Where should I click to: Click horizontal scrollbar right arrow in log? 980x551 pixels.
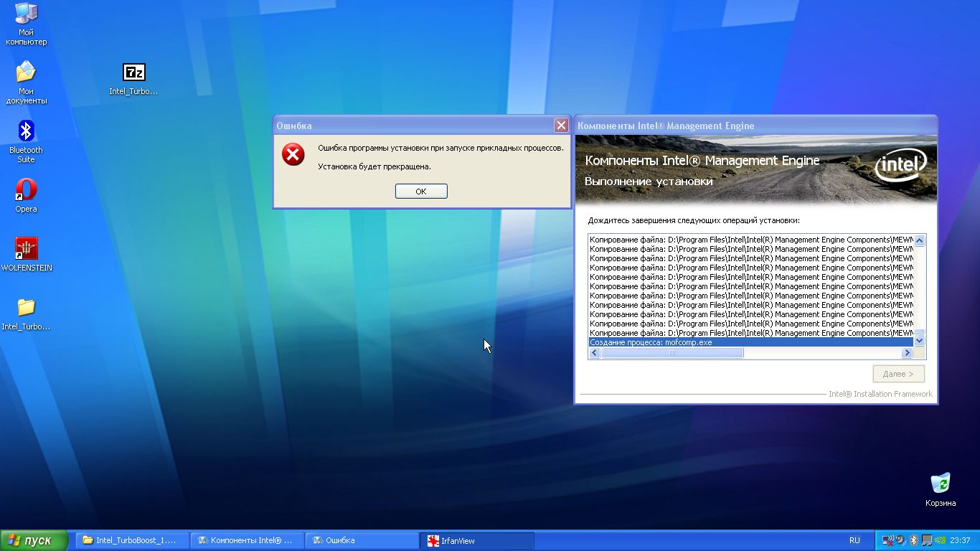[x=907, y=353]
